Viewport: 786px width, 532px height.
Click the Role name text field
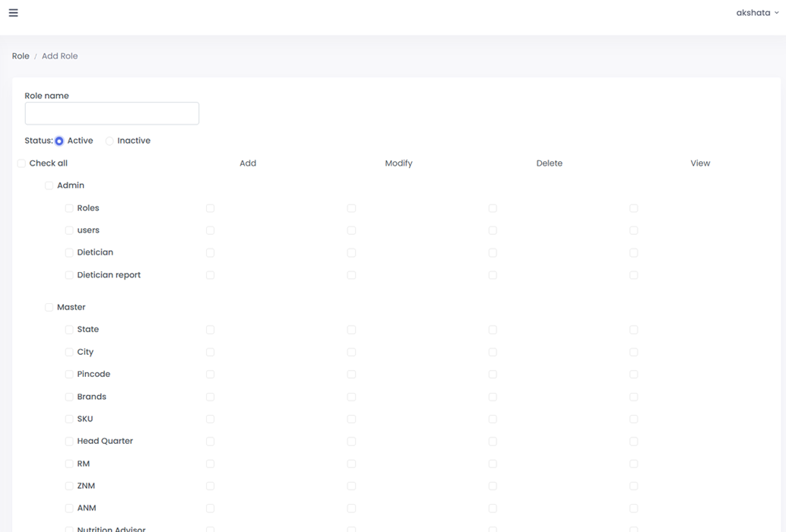tap(112, 114)
